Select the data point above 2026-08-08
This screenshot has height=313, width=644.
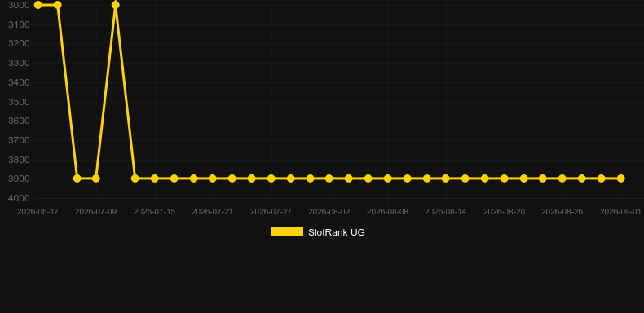tap(388, 179)
